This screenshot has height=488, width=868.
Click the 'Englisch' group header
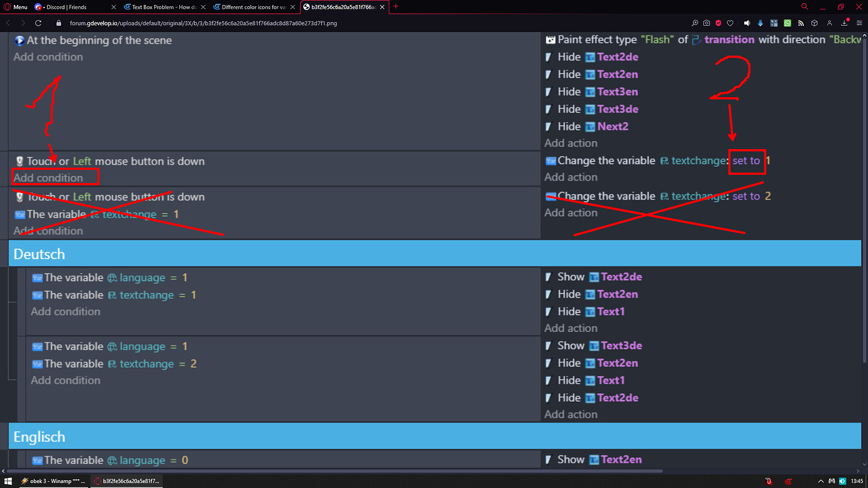[435, 436]
